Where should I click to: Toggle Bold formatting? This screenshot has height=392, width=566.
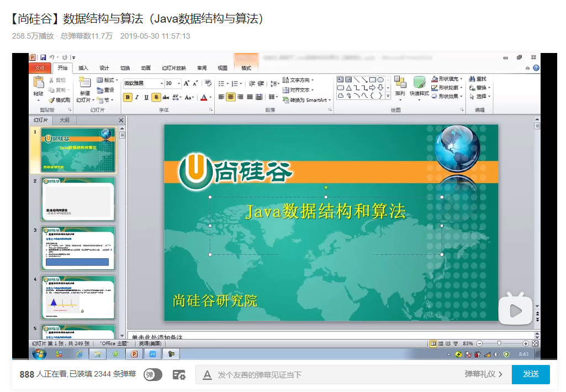click(128, 97)
